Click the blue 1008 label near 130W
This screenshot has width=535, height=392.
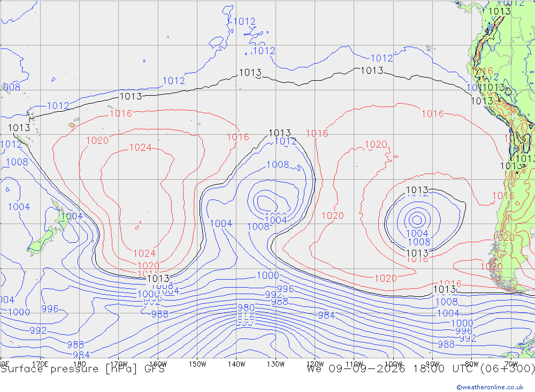[278, 164]
